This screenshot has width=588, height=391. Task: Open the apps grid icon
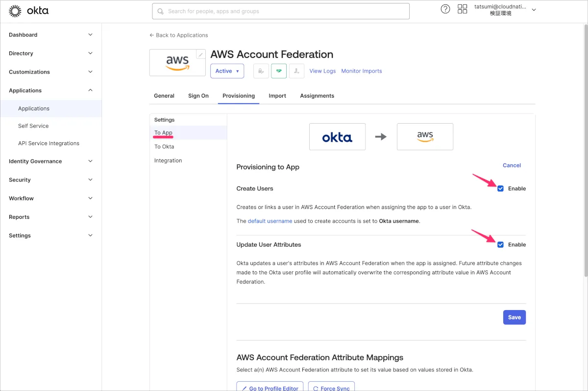click(x=462, y=9)
